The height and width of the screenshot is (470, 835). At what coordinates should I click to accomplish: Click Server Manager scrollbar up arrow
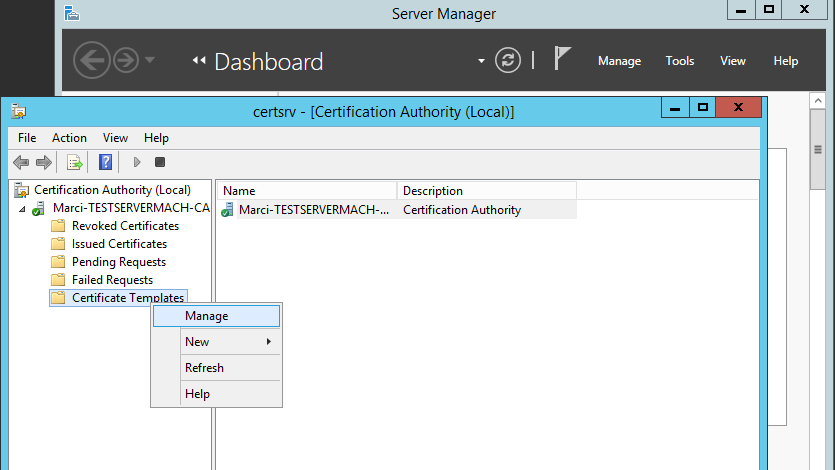click(x=818, y=100)
